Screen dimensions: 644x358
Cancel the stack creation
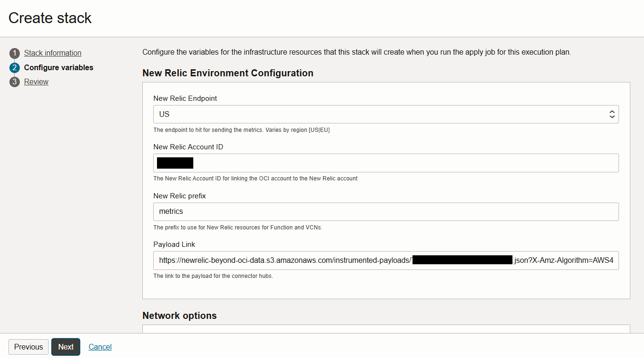[100, 347]
